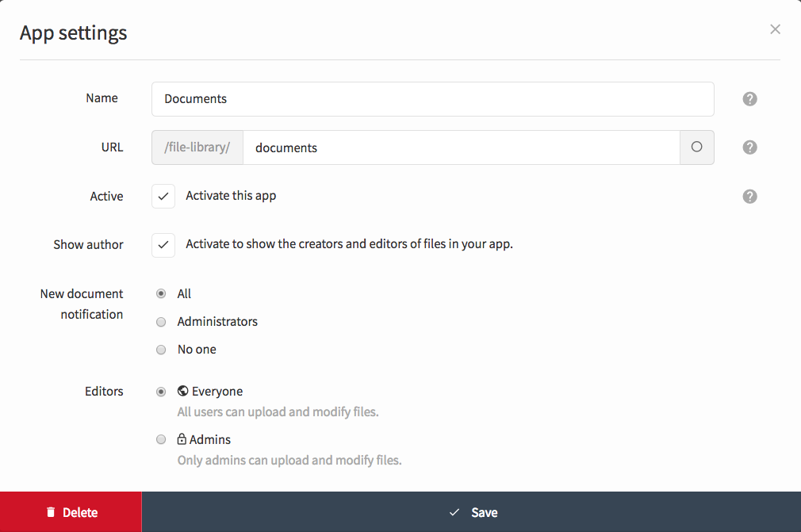
Task: Click 'Only admins can upload and modify files.' text
Action: [x=289, y=461]
